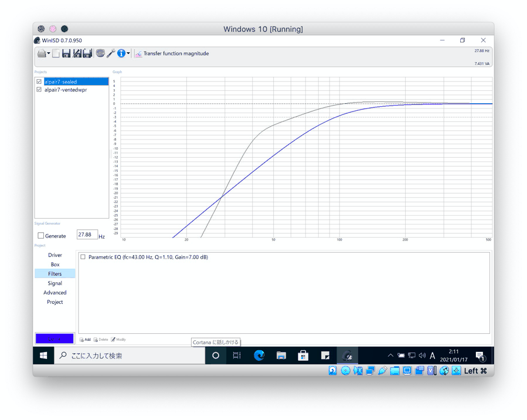Open the sticky note app on taskbar
The width and height of the screenshot is (527, 420).
(325, 355)
